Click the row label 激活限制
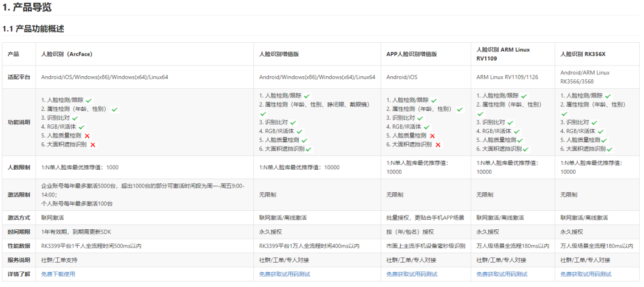The height and width of the screenshot is (287, 644). [x=19, y=194]
